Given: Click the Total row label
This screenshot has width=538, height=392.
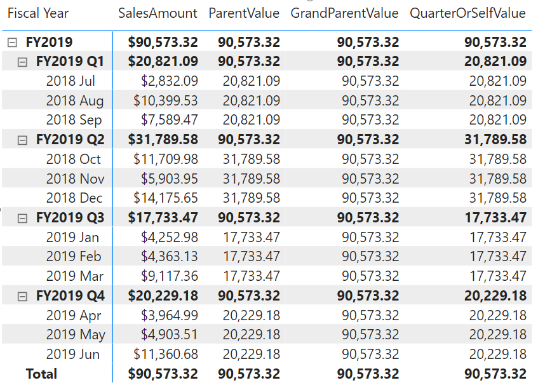Looking at the screenshot, I should [x=41, y=374].
